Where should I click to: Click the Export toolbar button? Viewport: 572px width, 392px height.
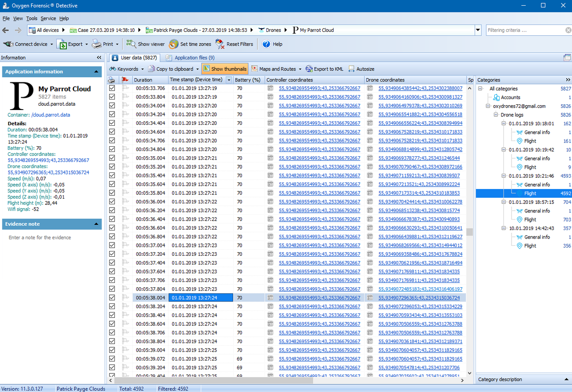click(x=72, y=44)
